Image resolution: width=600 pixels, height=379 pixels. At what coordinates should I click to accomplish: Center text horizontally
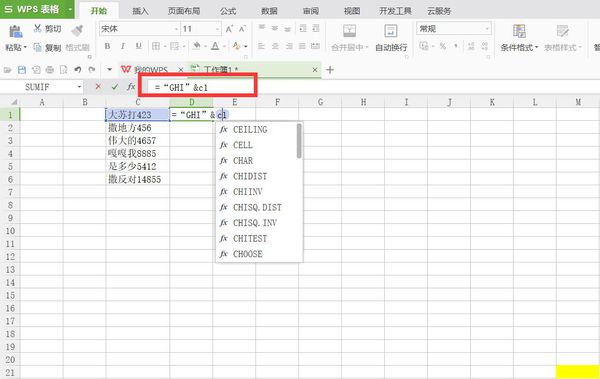(x=275, y=46)
